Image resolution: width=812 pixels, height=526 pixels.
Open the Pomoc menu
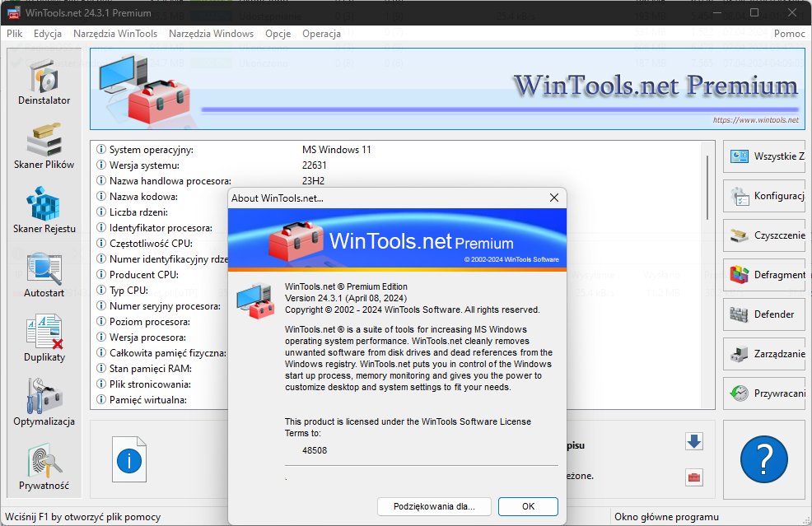(789, 34)
